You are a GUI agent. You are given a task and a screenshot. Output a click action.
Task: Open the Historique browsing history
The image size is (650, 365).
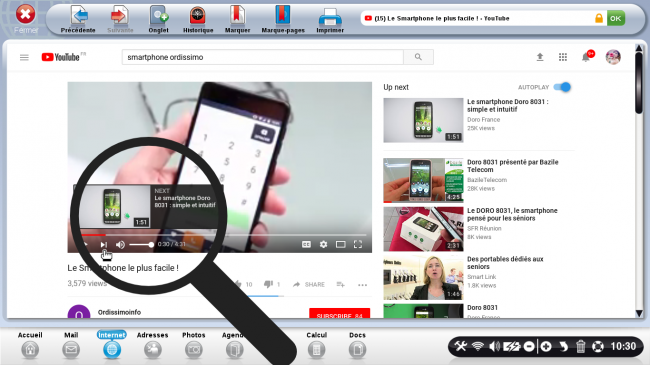[x=198, y=19]
